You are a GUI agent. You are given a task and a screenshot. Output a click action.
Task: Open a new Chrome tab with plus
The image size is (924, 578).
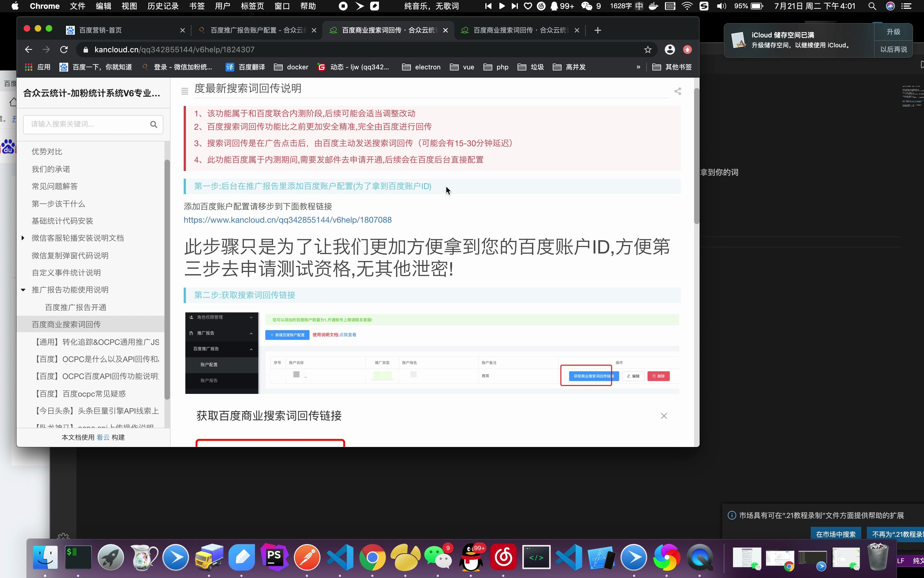click(x=598, y=30)
